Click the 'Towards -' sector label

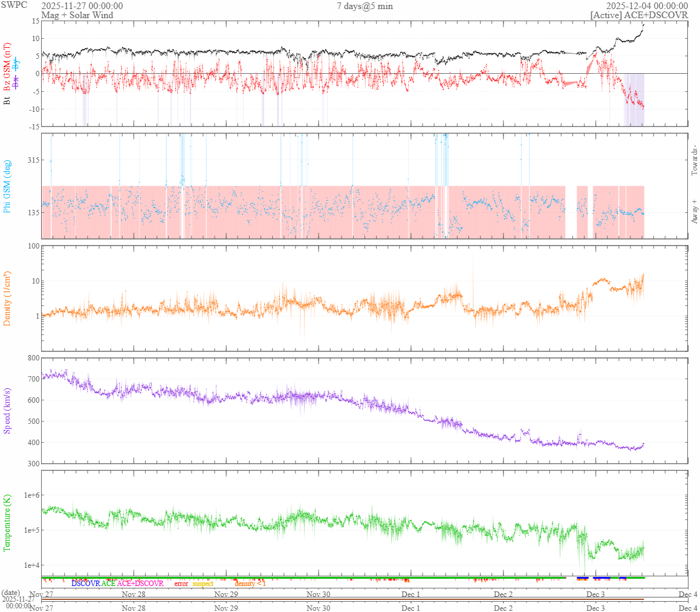click(x=694, y=160)
